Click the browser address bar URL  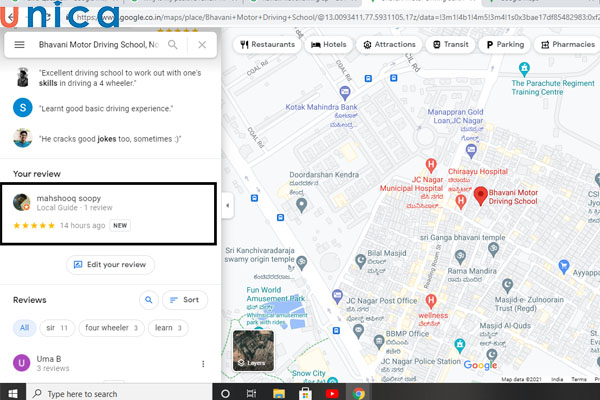[337, 17]
